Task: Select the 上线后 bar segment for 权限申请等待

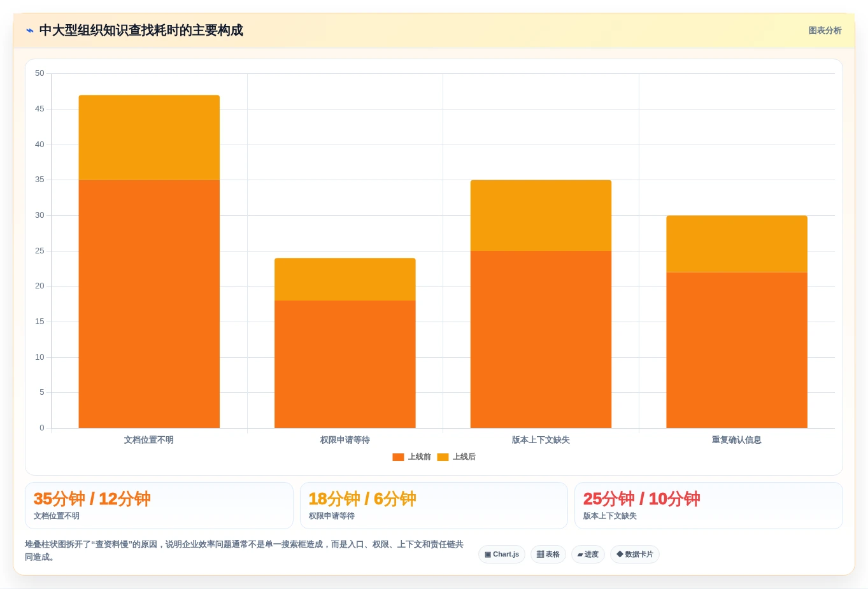Action: pos(345,279)
